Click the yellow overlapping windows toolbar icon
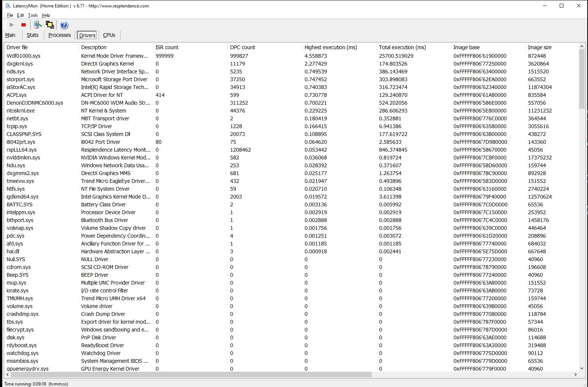The height and width of the screenshot is (387, 588). [x=50, y=25]
